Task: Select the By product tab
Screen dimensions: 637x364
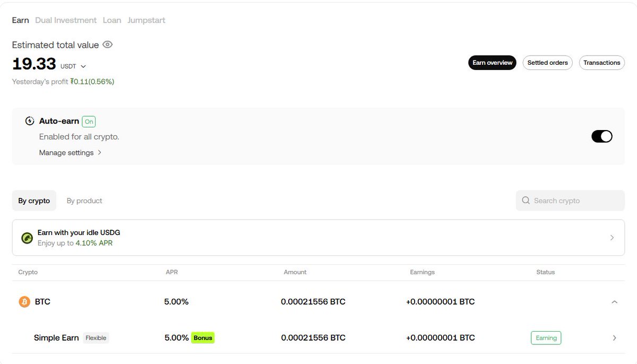Action: 84,201
